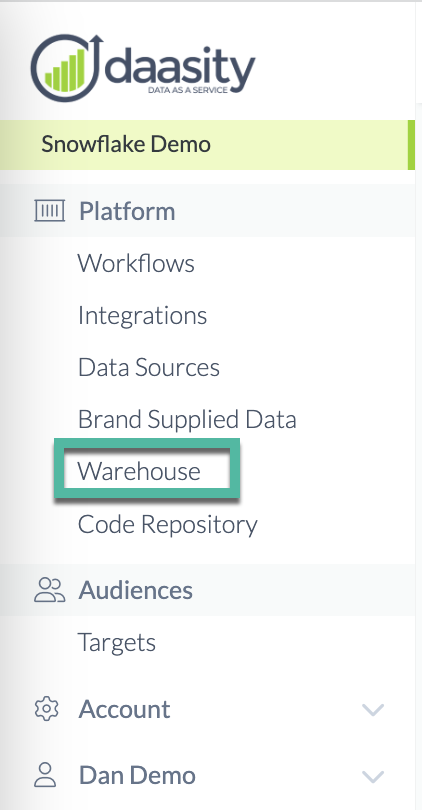Open the Warehouse page
This screenshot has width=422, height=810.
click(139, 471)
